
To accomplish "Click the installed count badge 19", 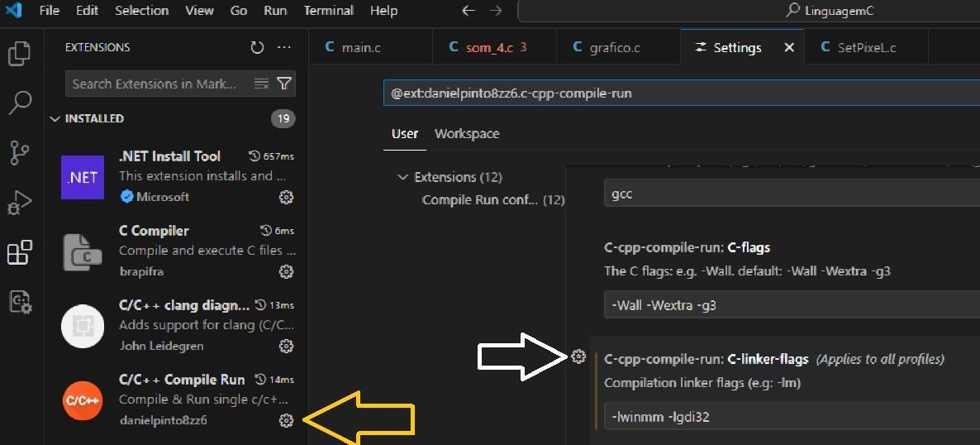I will tap(283, 118).
